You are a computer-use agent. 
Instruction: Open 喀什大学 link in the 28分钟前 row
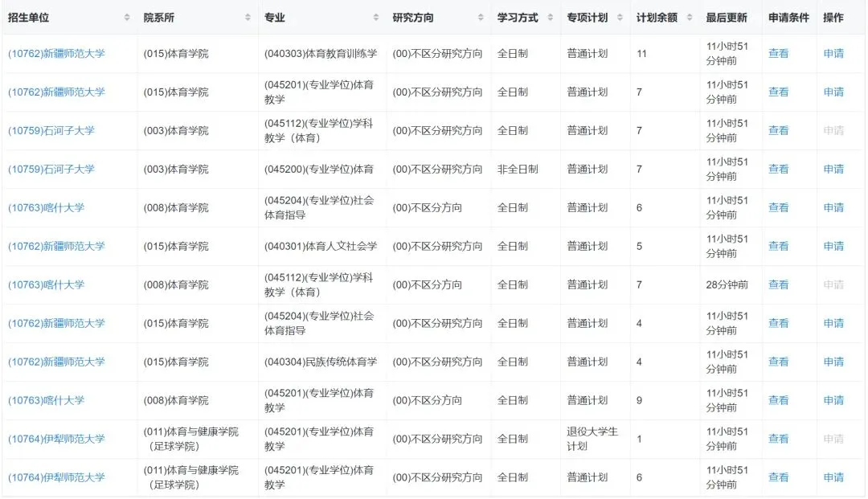click(x=47, y=285)
